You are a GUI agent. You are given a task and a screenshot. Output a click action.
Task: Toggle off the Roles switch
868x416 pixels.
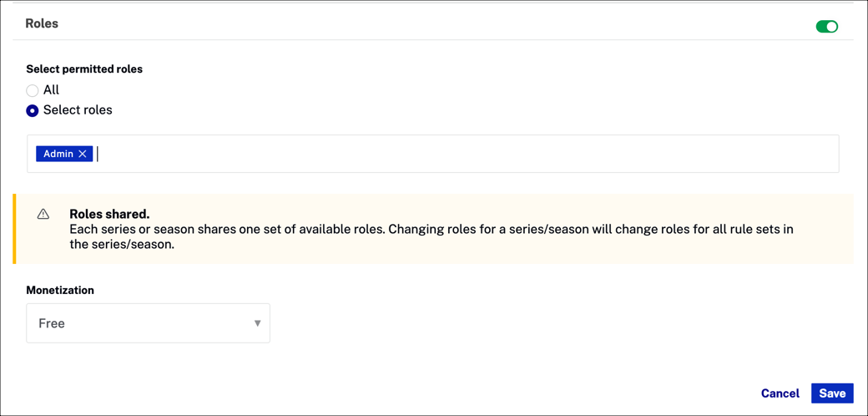826,27
